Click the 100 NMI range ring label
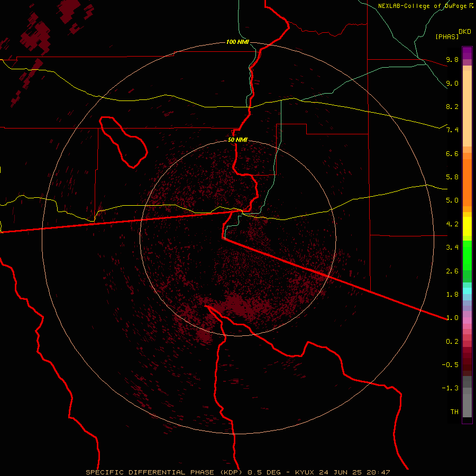Viewport: 476px width, 476px height. [x=237, y=42]
